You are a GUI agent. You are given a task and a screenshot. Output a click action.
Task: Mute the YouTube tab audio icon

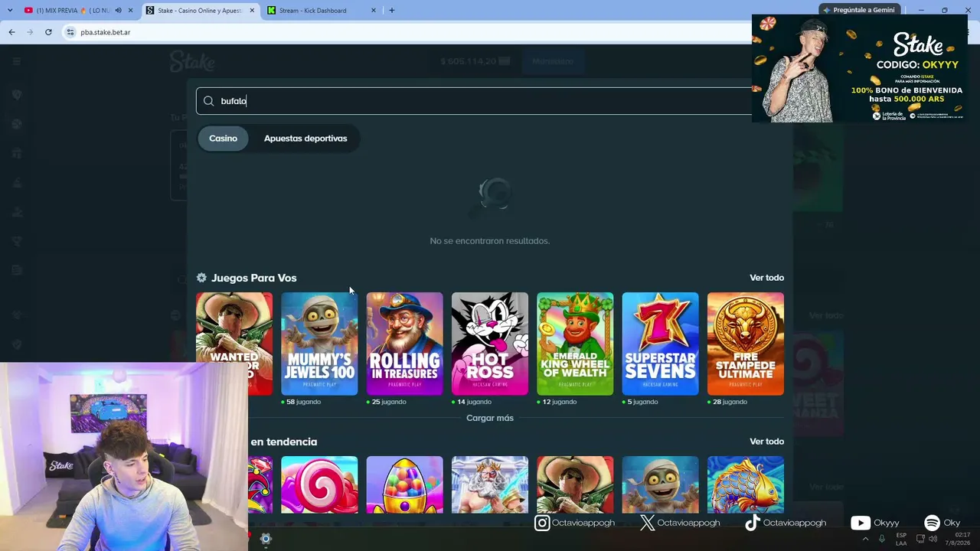[118, 11]
